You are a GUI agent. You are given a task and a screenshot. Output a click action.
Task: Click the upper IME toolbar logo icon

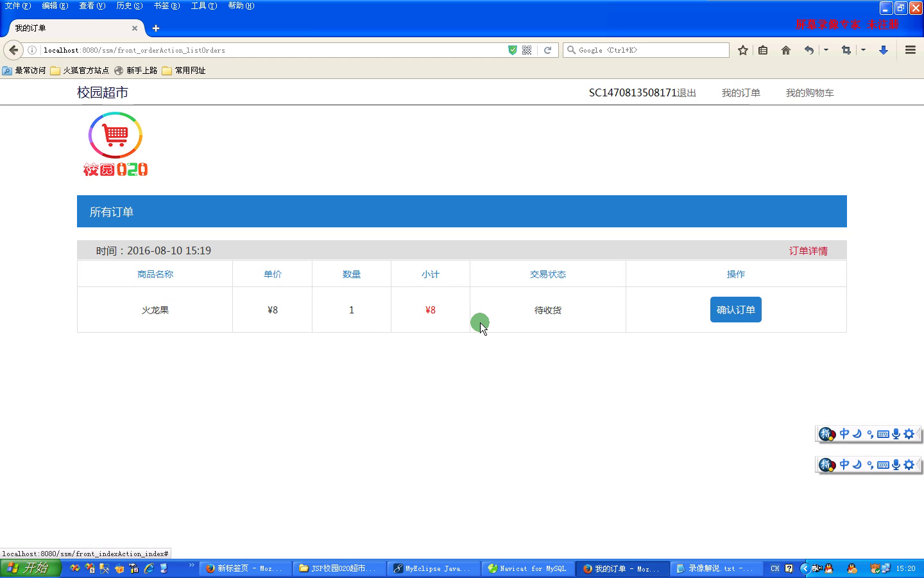pyautogui.click(x=827, y=434)
